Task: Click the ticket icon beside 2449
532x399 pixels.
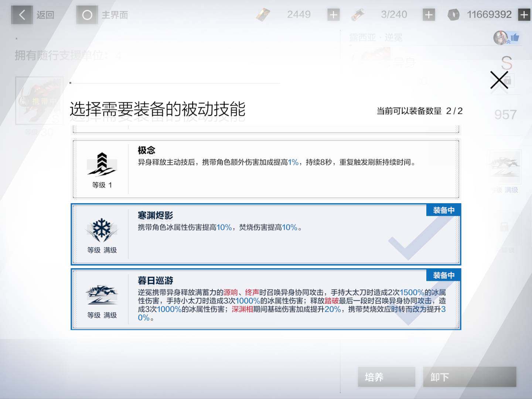Action: tap(263, 15)
